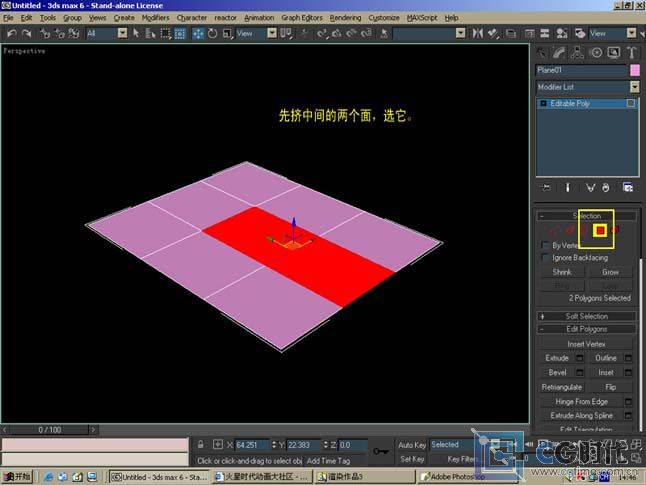The height and width of the screenshot is (485, 646).
Task: Select Vertex sub-object level icon
Action: 555,230
